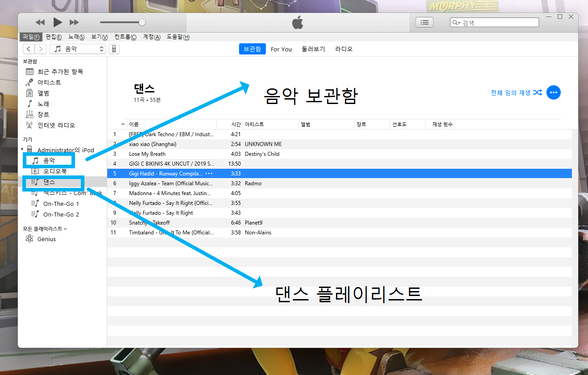Sort by the 앨범 column header
The width and height of the screenshot is (588, 375).
tap(327, 124)
